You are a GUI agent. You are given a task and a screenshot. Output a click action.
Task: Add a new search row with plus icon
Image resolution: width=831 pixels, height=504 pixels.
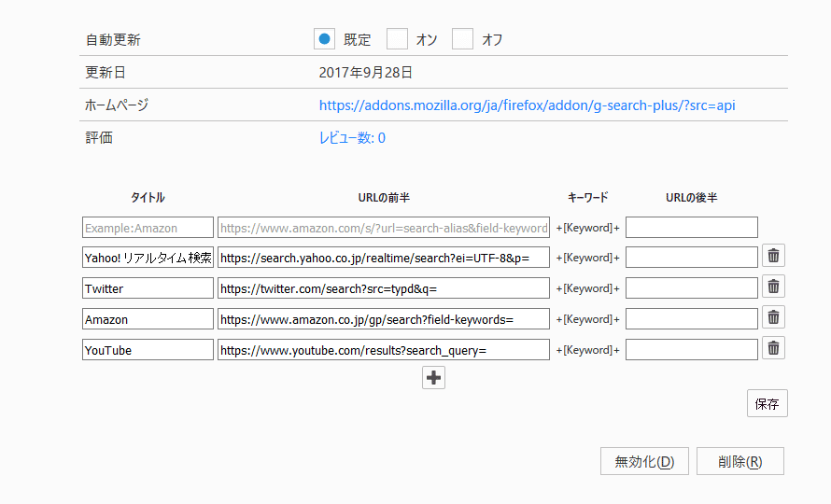(x=433, y=378)
